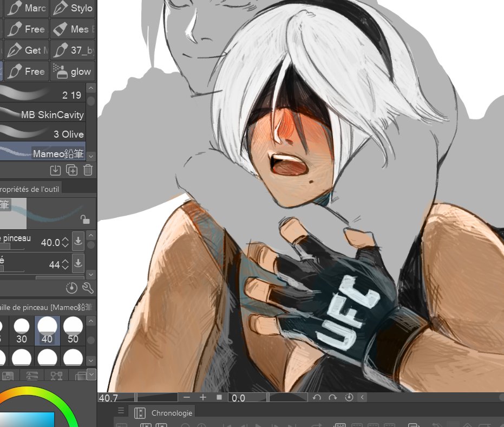Pick the '2 19' brush
The height and width of the screenshot is (427, 504).
coord(43,92)
